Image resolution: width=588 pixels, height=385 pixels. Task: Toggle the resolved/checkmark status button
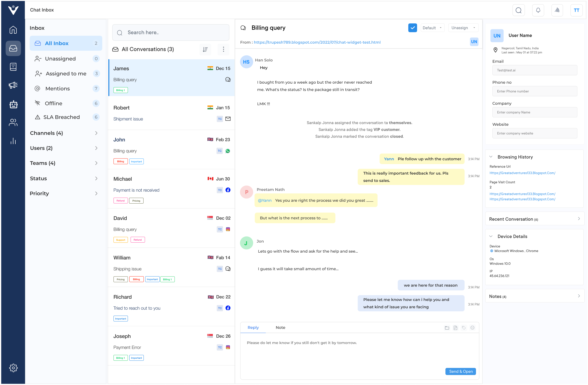[412, 27]
